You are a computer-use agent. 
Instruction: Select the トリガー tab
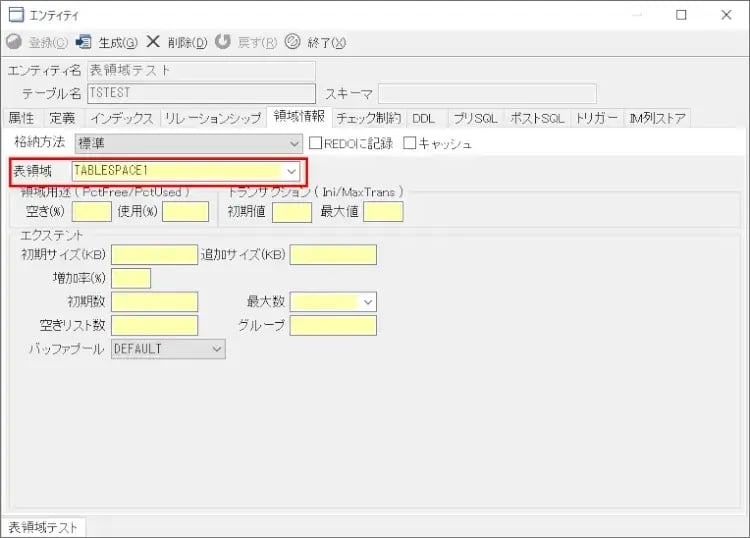(597, 118)
